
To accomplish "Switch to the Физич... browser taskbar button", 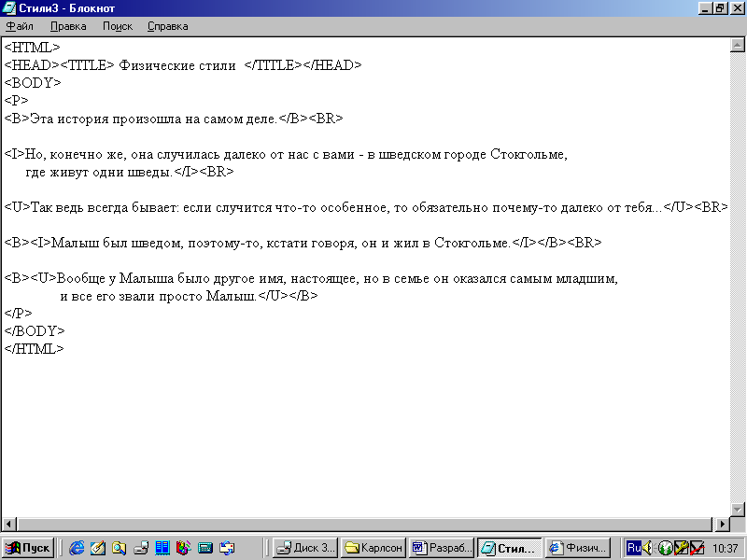I will [578, 548].
